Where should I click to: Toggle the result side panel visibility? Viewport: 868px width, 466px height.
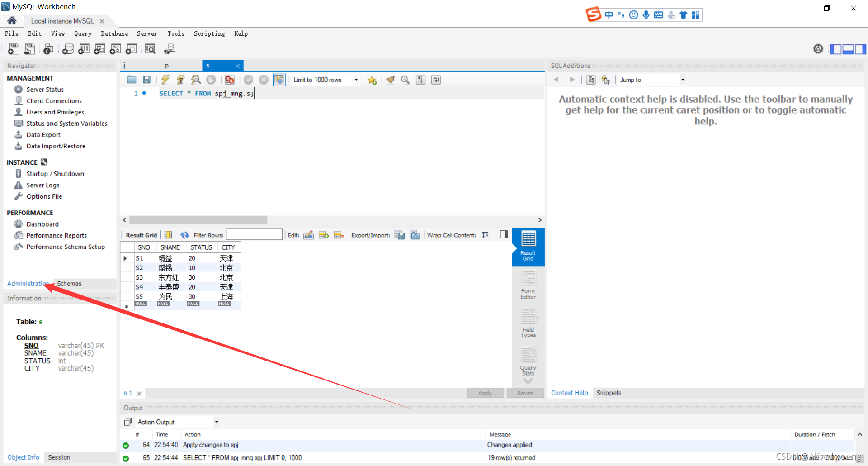(504, 234)
